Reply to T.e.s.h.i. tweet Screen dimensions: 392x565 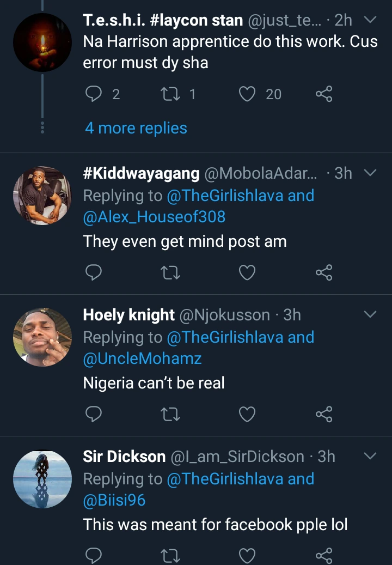[x=95, y=94]
